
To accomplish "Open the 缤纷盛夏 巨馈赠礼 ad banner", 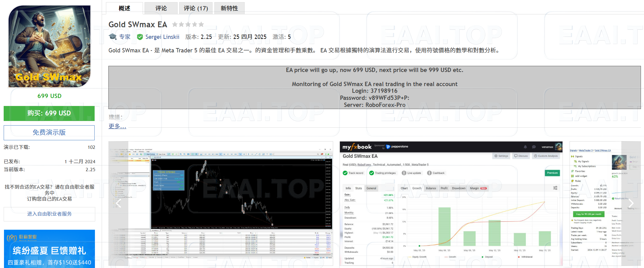I will (49, 249).
